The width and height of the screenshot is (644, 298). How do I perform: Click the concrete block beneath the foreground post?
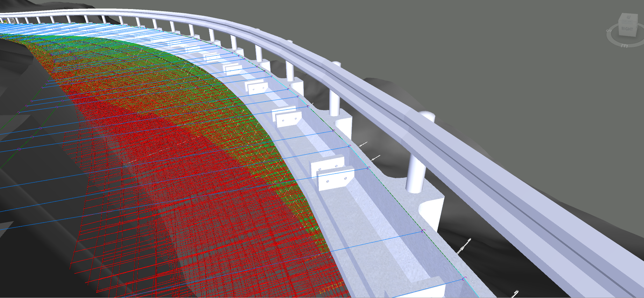pyautogui.click(x=432, y=210)
